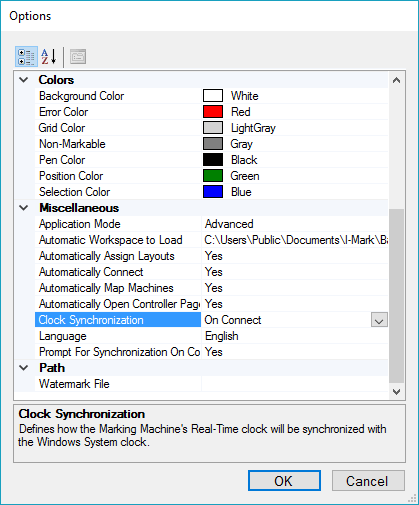Click the Background Color white swatch
The width and height of the screenshot is (419, 505).
213,96
